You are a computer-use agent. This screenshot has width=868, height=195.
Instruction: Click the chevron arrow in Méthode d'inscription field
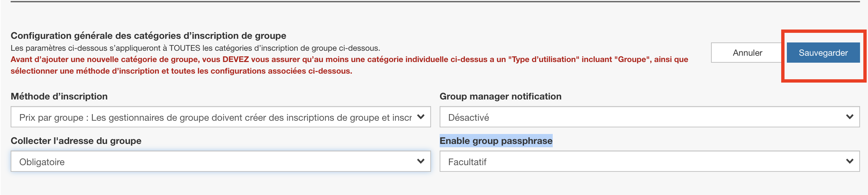pos(420,117)
